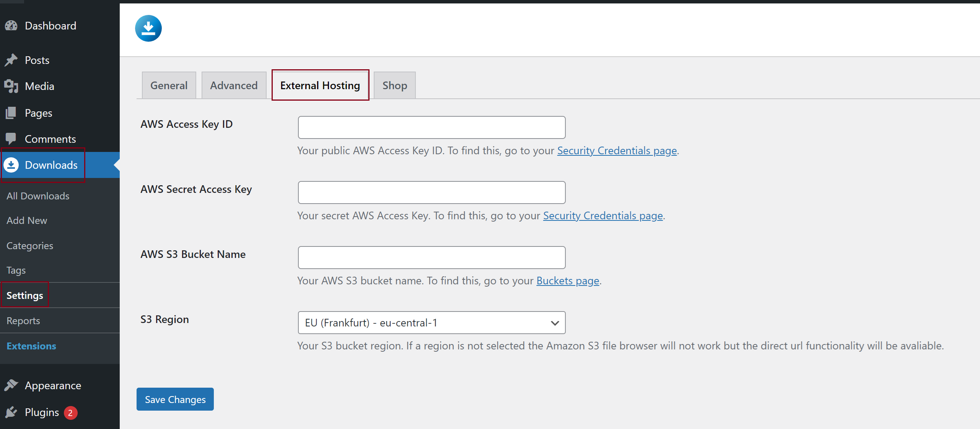
Task: Click the AWS Secret Access Key label
Action: (x=196, y=189)
